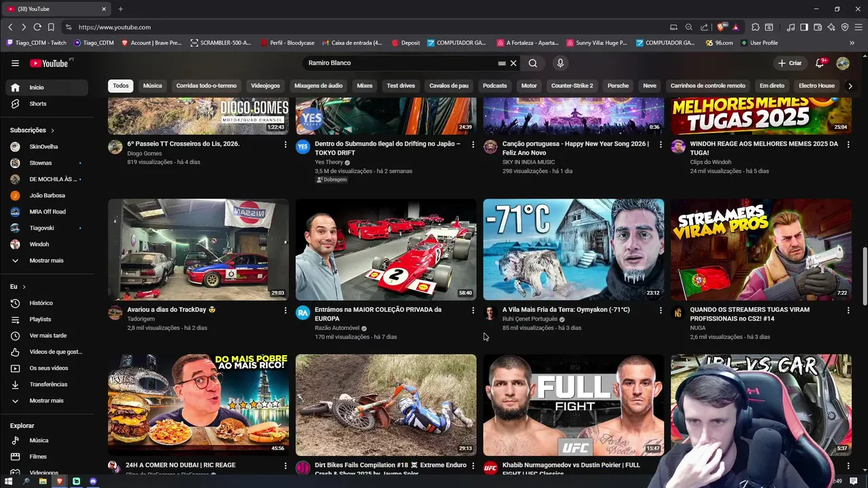The width and height of the screenshot is (868, 488).
Task: Open the Windows Start menu
Action: 9,481
